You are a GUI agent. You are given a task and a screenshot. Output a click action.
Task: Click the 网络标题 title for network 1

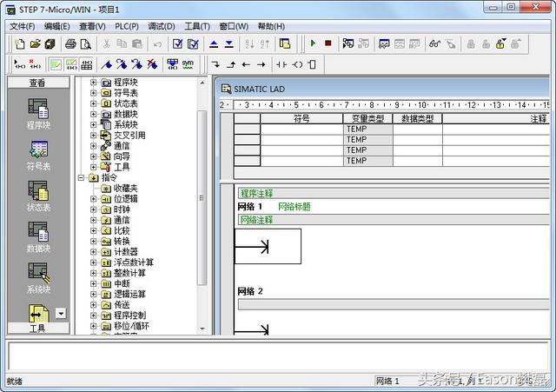coord(295,207)
